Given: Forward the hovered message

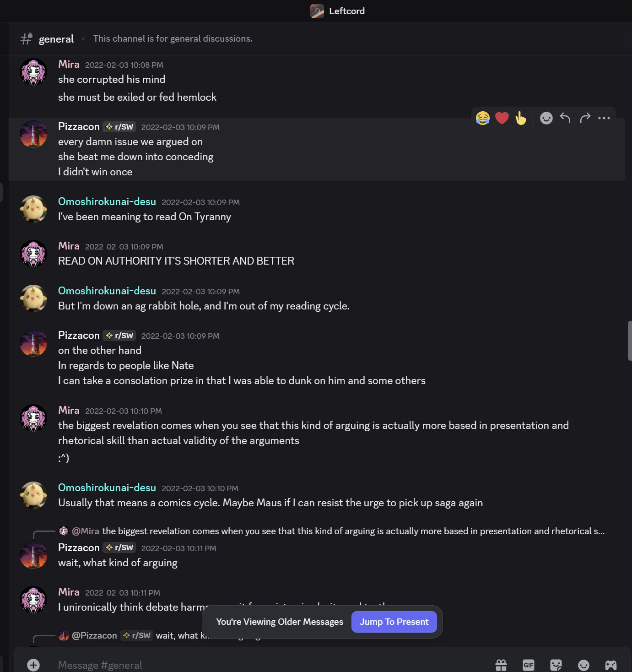Looking at the screenshot, I should click(585, 118).
